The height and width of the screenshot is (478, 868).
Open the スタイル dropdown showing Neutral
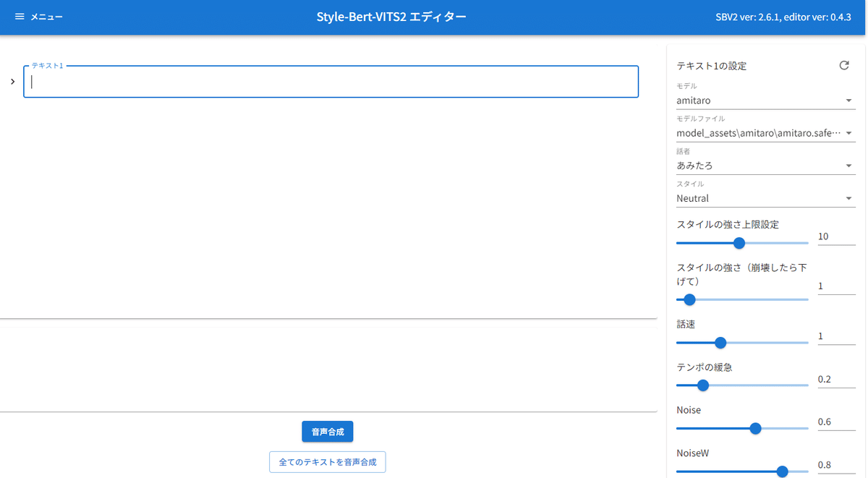[766, 198]
